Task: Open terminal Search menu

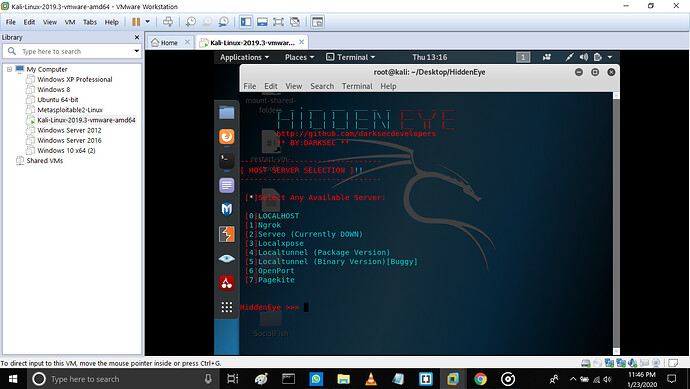Action: [322, 86]
